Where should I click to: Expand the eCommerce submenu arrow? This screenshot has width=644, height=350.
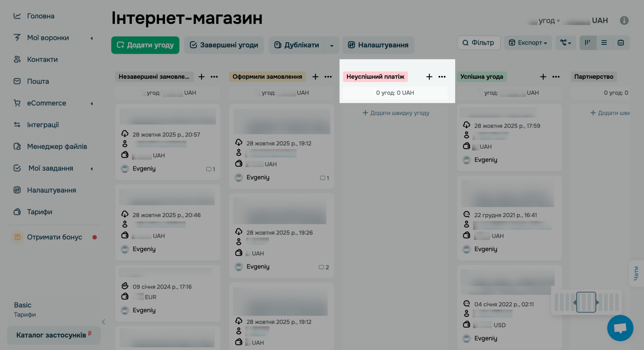92,104
